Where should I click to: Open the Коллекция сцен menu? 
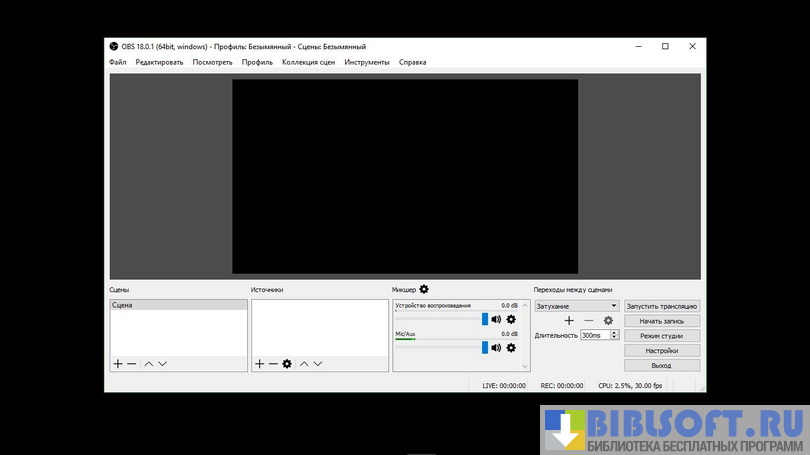click(308, 62)
